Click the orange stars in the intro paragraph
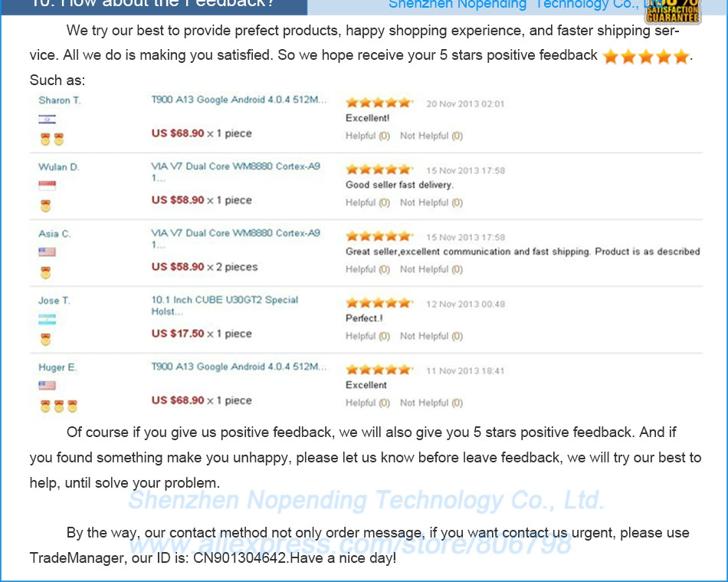This screenshot has height=582, width=728. point(646,57)
